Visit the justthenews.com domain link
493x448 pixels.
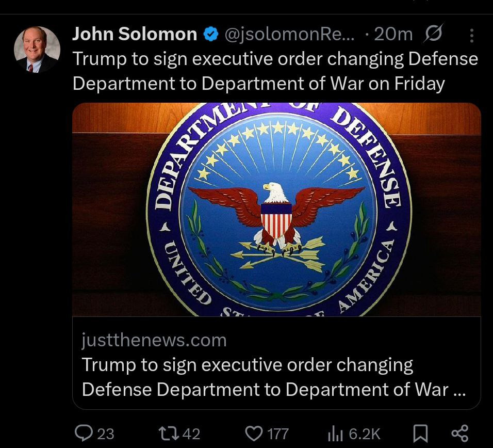(x=154, y=340)
